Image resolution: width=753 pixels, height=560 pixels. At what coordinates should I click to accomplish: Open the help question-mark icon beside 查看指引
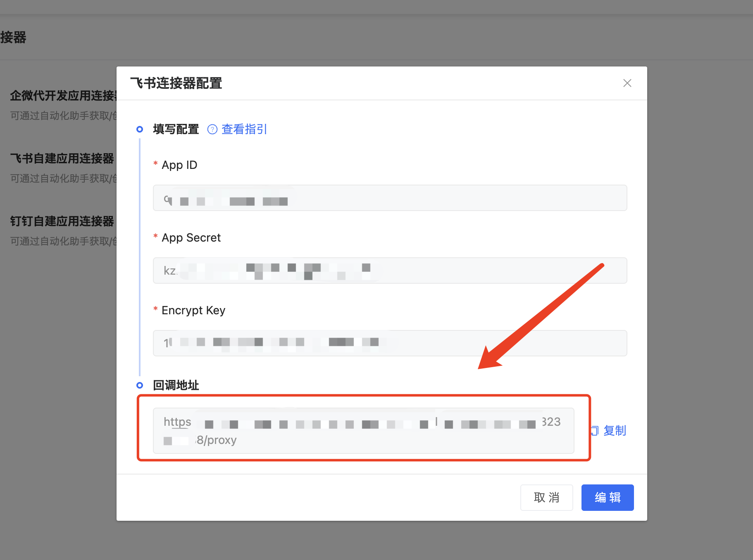[x=212, y=129]
